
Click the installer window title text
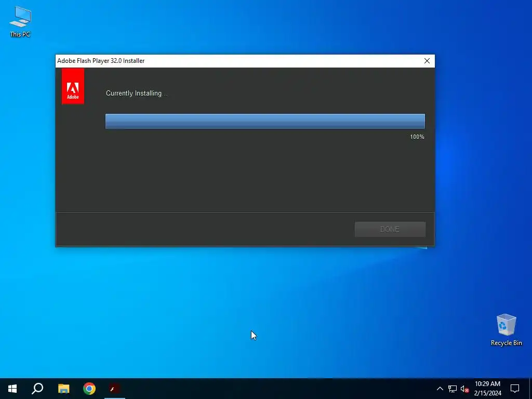point(101,61)
